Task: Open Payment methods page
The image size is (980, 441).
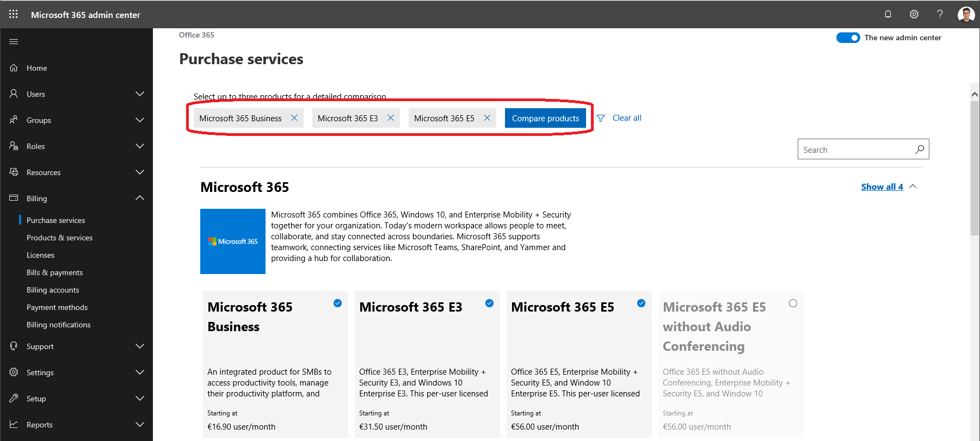Action: pyautogui.click(x=57, y=307)
